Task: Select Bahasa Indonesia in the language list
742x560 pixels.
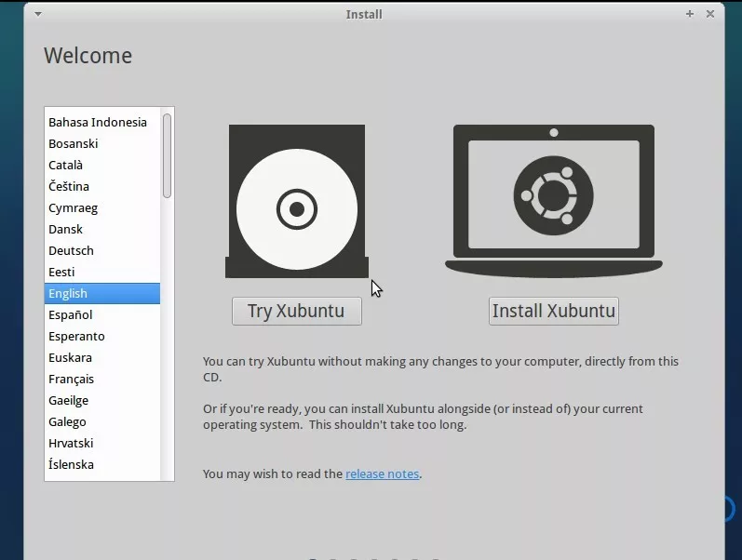Action: [102, 122]
